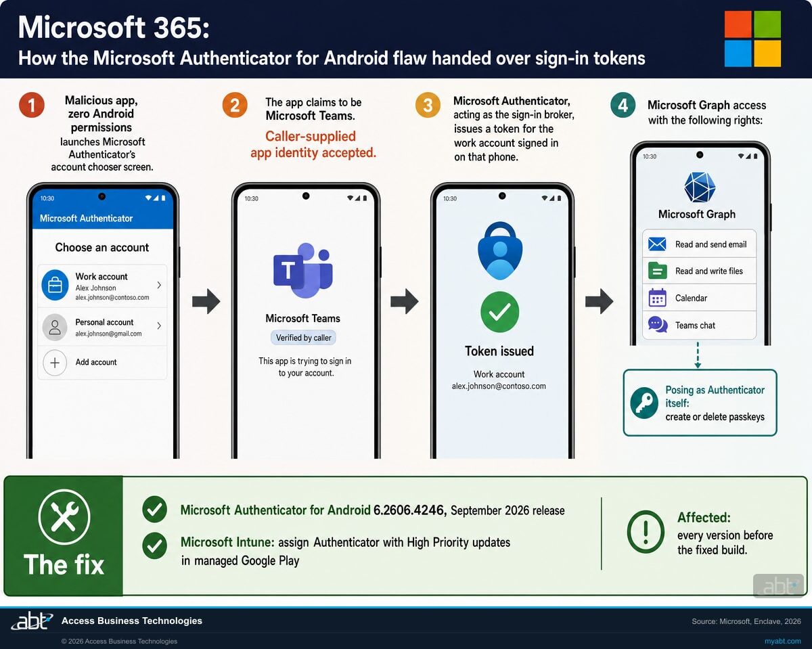Select the Personal account avatar icon
The width and height of the screenshot is (812, 649).
[55, 327]
